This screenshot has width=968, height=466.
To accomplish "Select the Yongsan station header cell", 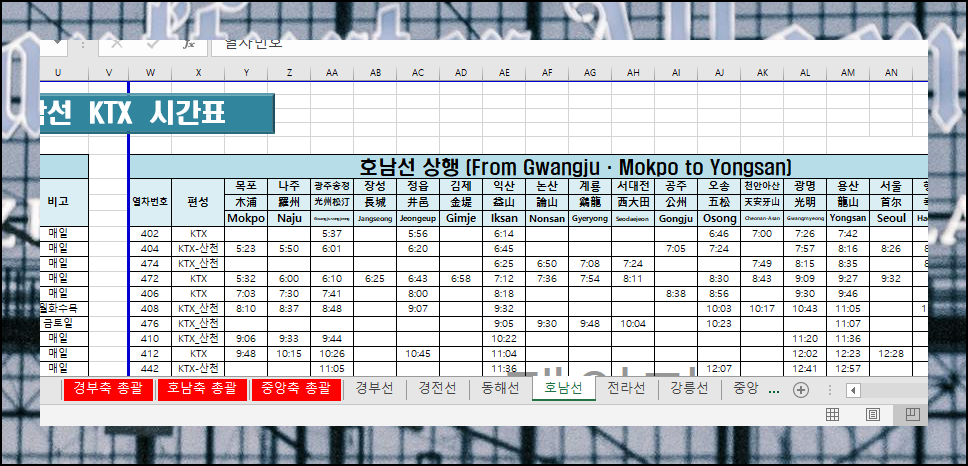I will click(x=848, y=218).
